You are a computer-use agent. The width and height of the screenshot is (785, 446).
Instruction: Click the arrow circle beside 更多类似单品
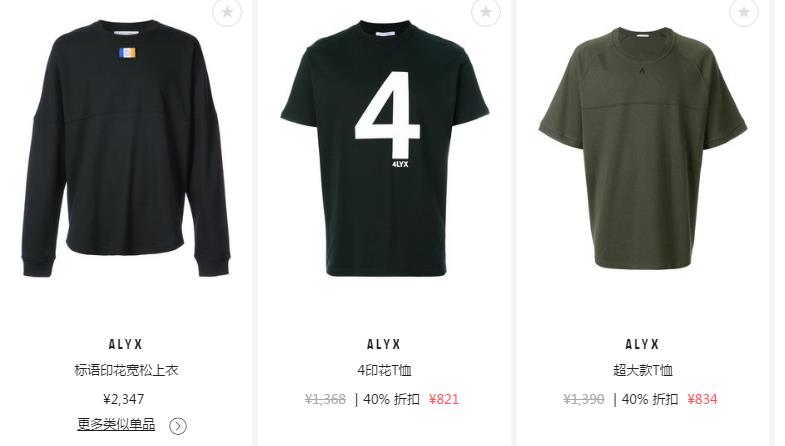click(x=178, y=426)
